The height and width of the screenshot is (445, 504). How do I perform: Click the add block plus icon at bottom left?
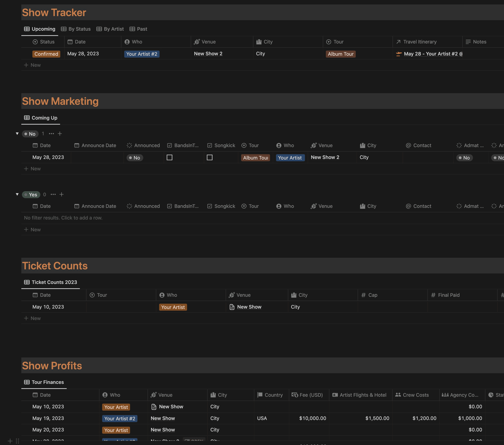click(10, 441)
